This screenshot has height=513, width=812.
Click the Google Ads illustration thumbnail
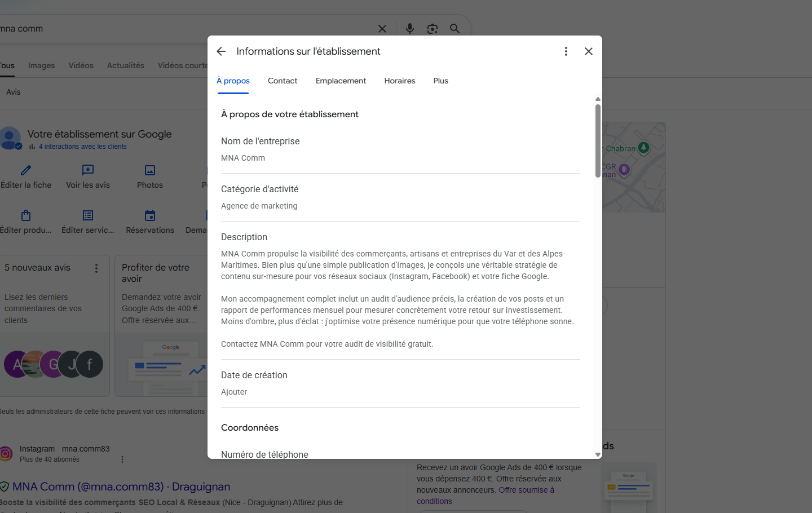(629, 488)
